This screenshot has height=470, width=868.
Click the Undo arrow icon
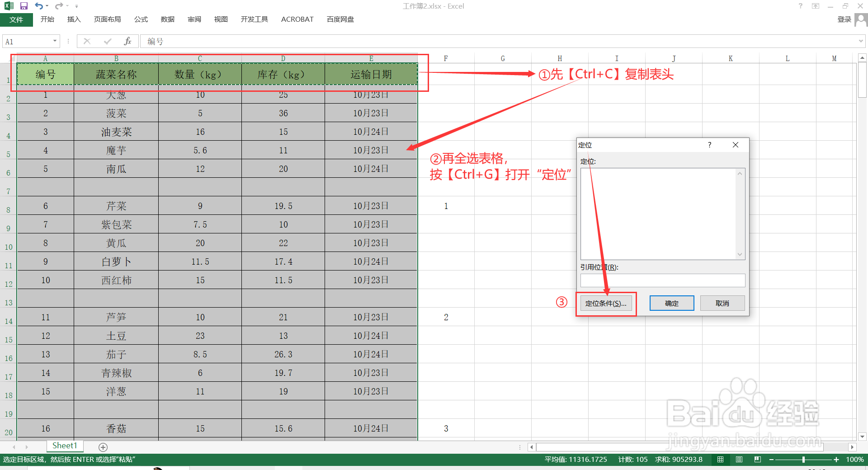click(39, 6)
